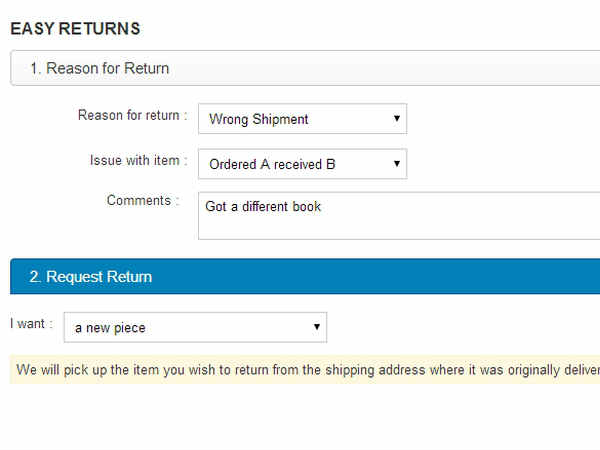The height and width of the screenshot is (450, 600).
Task: Click the EASY RETURNS heading
Action: tap(75, 29)
